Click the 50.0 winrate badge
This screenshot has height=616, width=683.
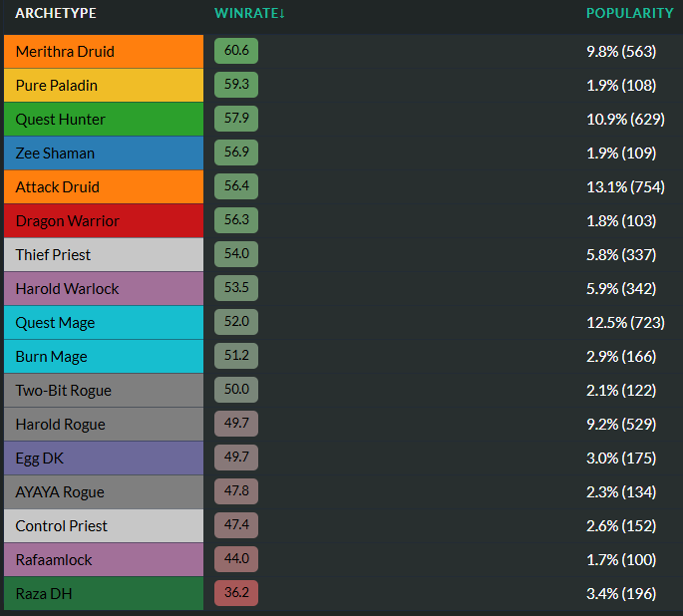236,390
